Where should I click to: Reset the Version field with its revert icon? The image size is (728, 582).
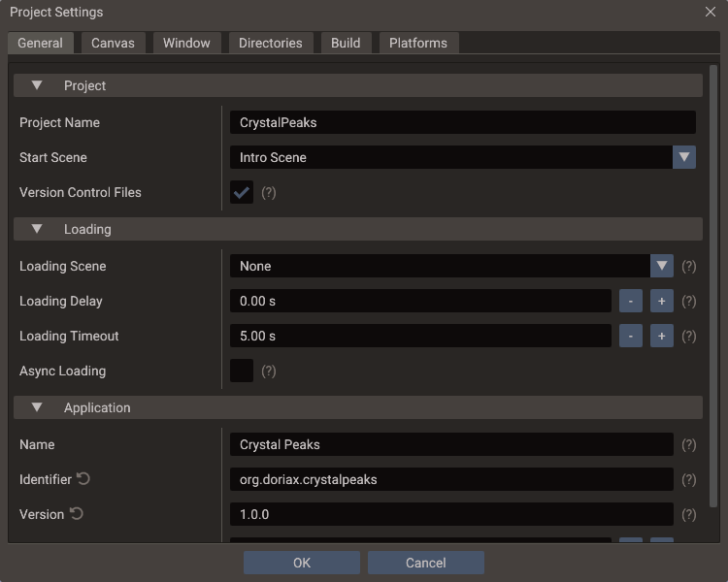point(76,513)
